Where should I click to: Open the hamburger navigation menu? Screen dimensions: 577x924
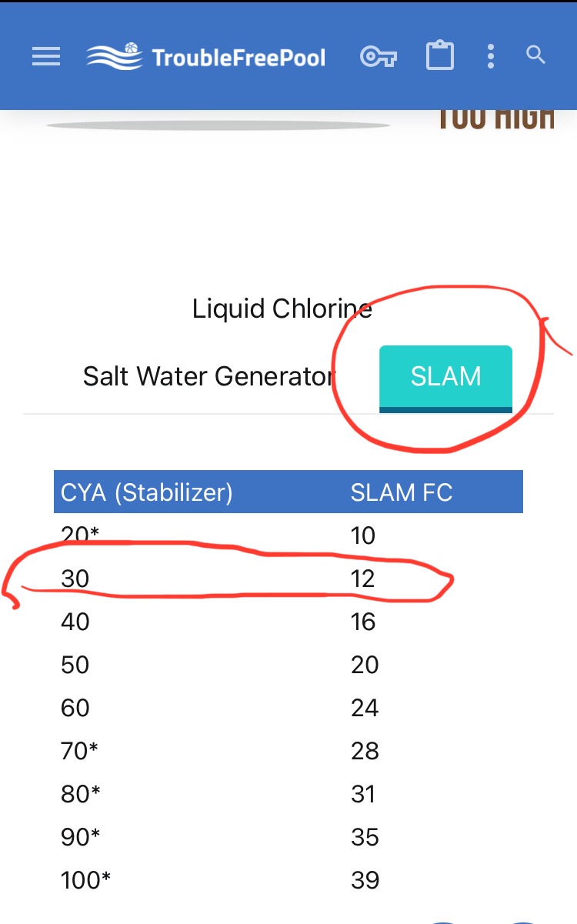pos(46,56)
